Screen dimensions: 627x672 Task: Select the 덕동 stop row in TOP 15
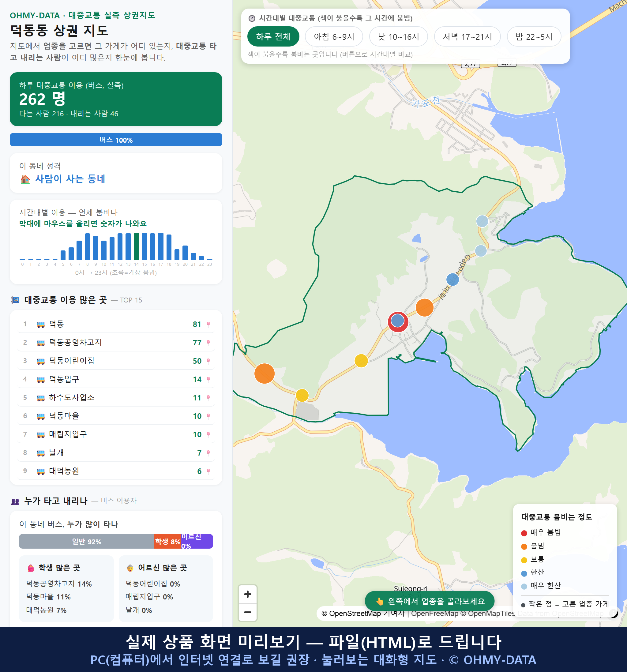(116, 324)
